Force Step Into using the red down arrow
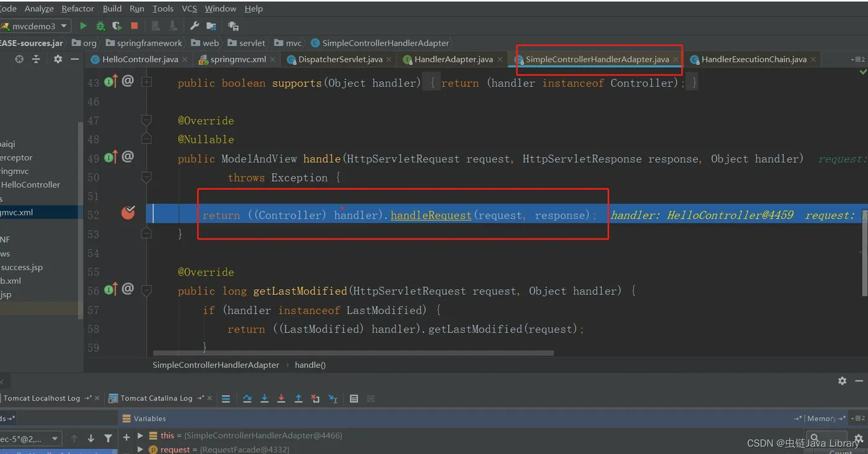This screenshot has height=454, width=868. point(281,399)
